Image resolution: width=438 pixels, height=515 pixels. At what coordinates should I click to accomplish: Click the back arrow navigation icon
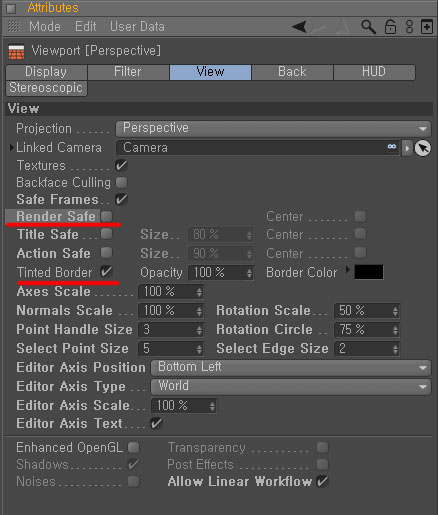(x=299, y=27)
